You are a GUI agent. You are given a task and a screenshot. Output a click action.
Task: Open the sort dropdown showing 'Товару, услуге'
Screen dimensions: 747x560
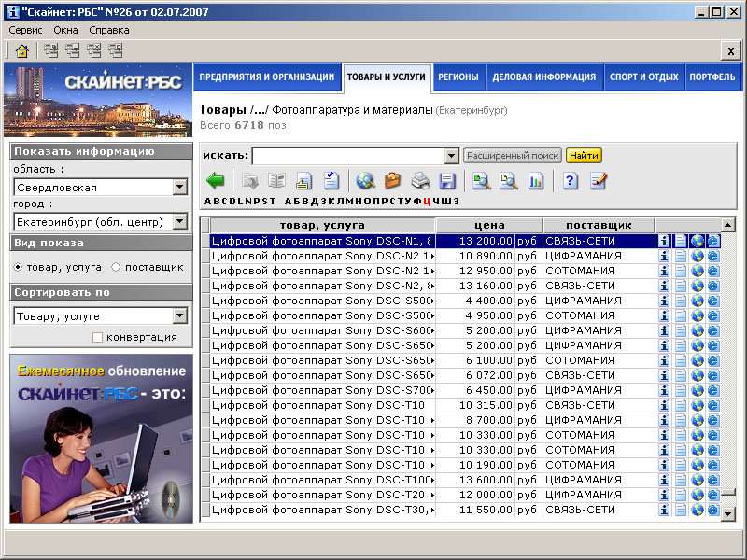tap(179, 315)
